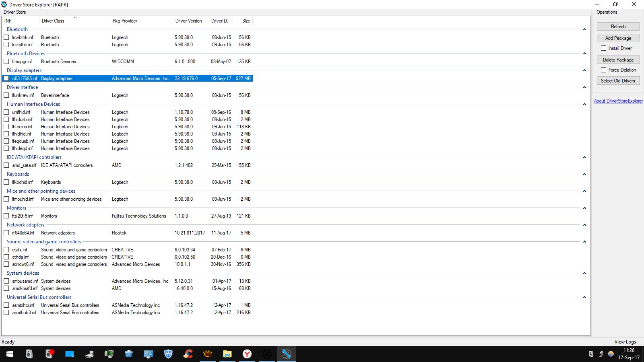Click the round orange-blue system tray icon
The height and width of the screenshot is (362, 644).
(x=611, y=354)
